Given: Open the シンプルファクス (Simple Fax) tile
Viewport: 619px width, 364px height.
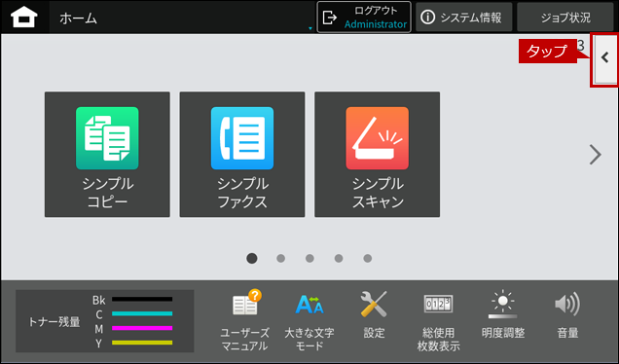Looking at the screenshot, I should pyautogui.click(x=242, y=155).
